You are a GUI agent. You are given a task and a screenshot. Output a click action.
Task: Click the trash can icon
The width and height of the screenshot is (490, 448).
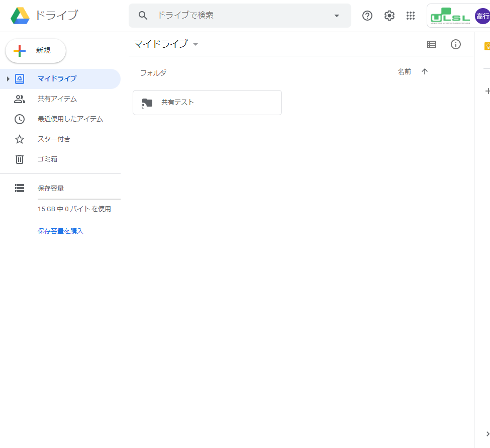point(20,159)
